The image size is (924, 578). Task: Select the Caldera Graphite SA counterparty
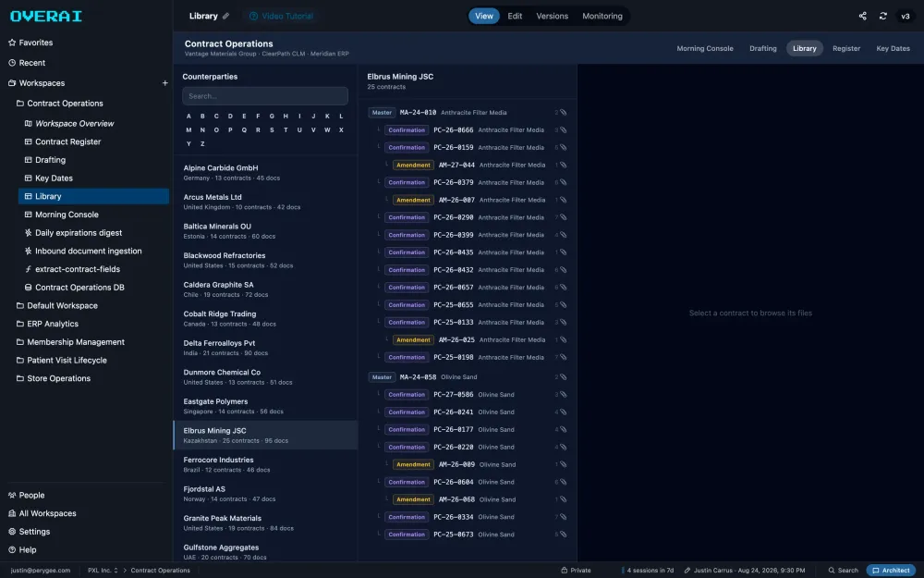click(x=265, y=289)
